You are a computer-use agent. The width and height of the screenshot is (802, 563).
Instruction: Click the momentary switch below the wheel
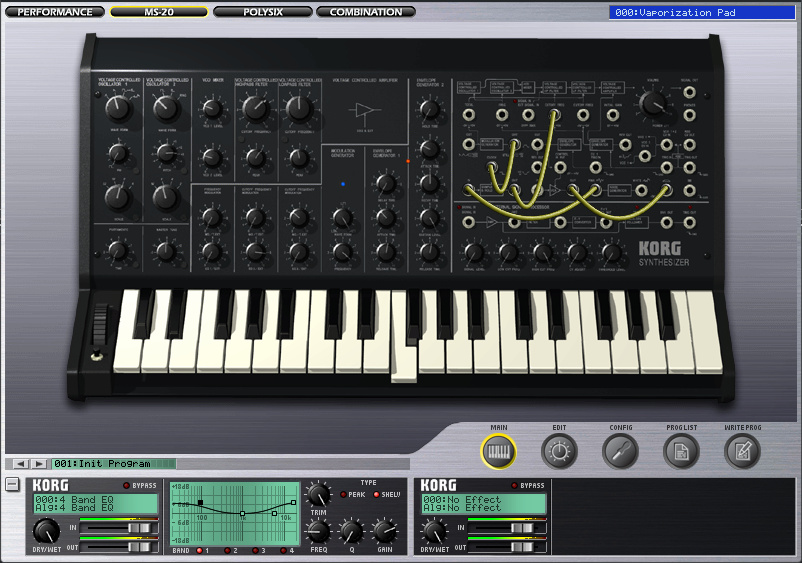[x=97, y=355]
